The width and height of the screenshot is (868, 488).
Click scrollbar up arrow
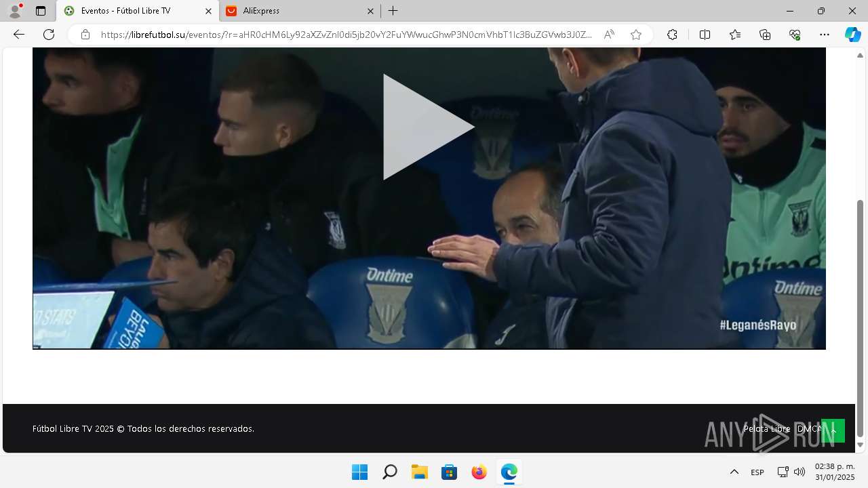pyautogui.click(x=861, y=55)
